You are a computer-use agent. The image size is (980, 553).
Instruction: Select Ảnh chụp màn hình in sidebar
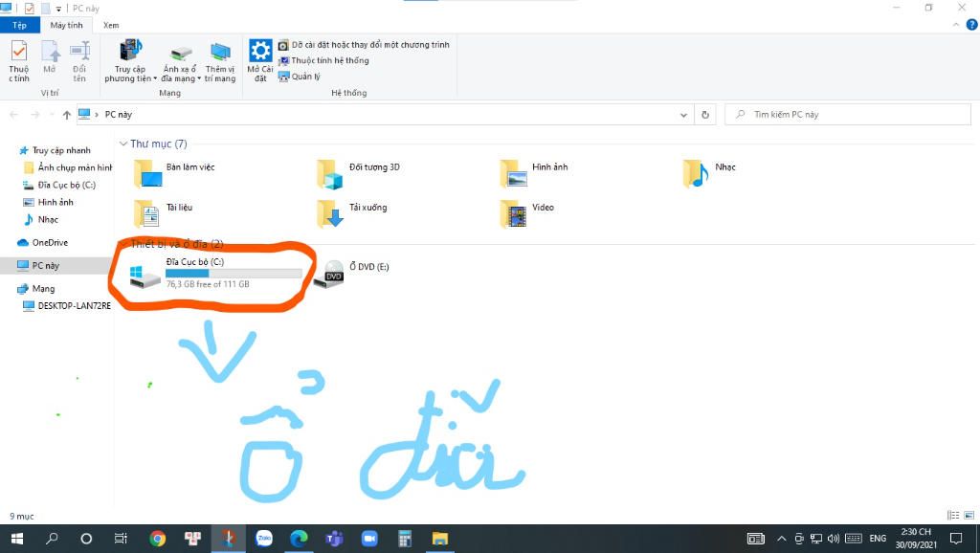68,167
